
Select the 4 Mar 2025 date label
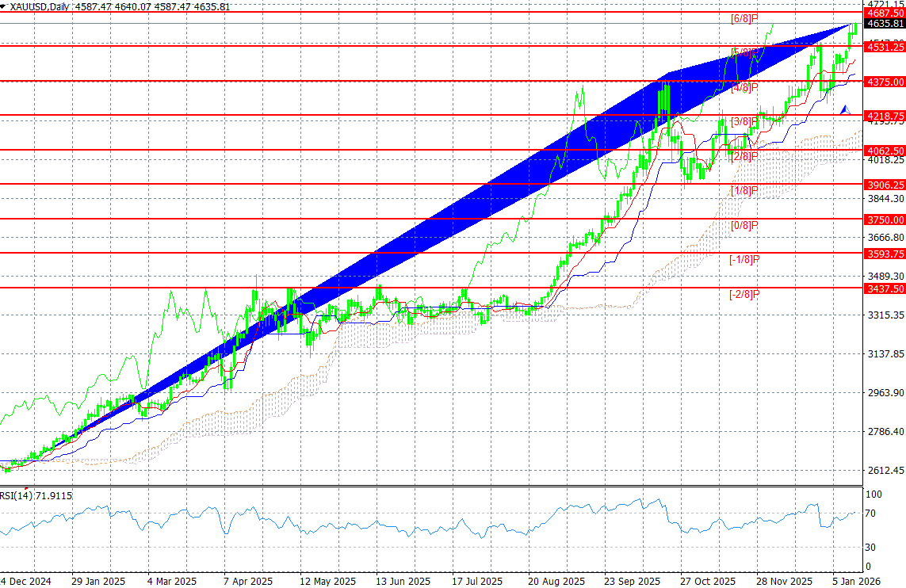point(171,581)
